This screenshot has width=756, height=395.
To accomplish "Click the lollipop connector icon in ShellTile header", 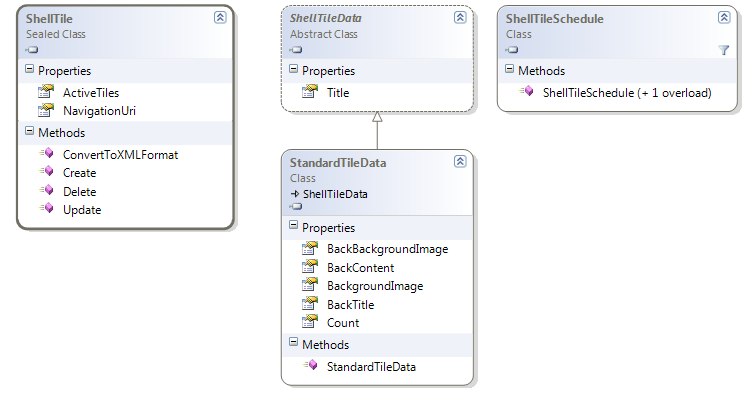I will [32, 50].
